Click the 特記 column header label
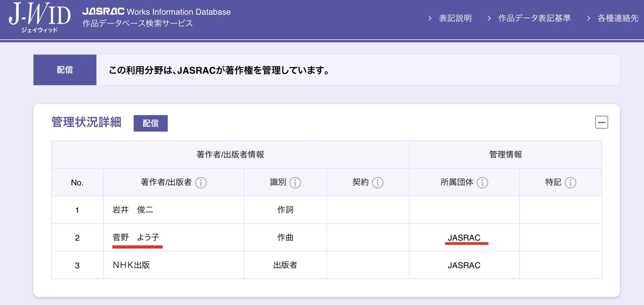The image size is (644, 305). point(553,183)
